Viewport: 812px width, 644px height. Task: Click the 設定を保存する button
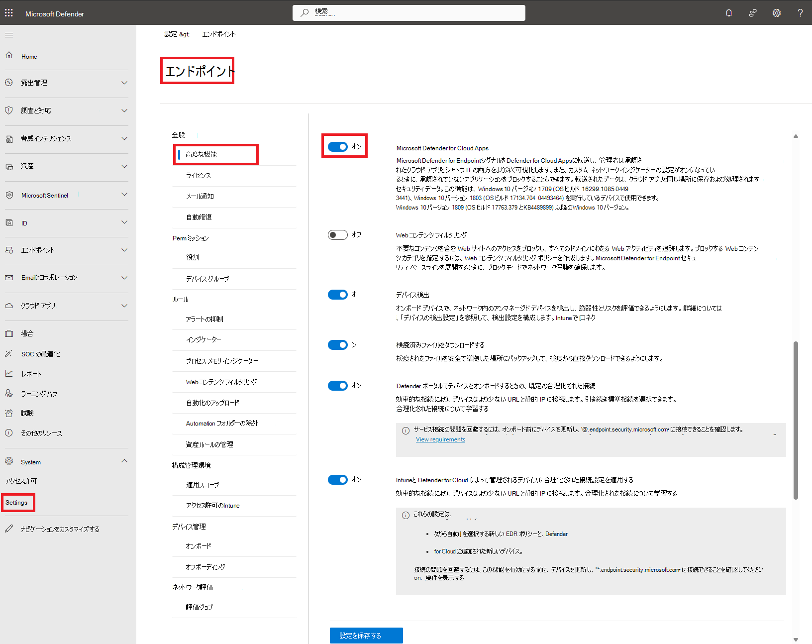pos(366,635)
